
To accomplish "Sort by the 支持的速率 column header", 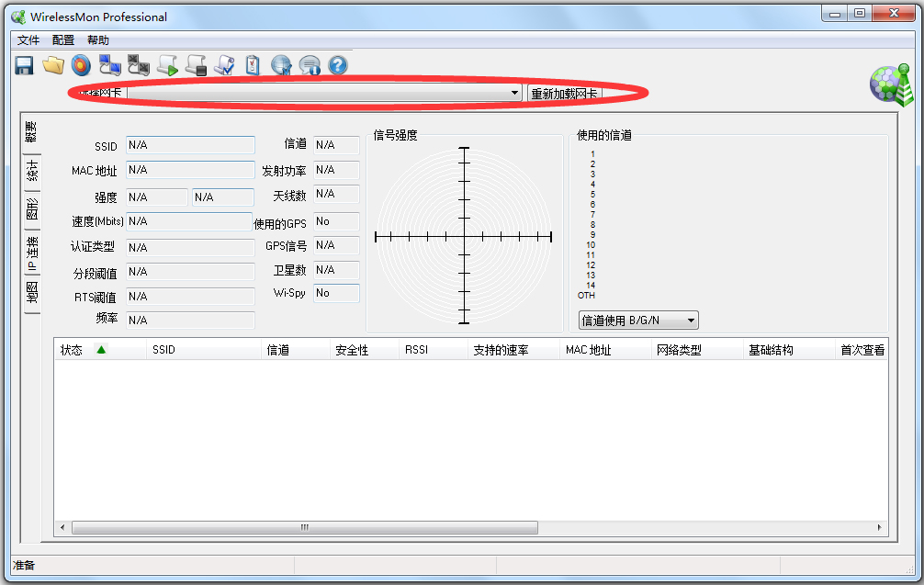I will (x=513, y=350).
